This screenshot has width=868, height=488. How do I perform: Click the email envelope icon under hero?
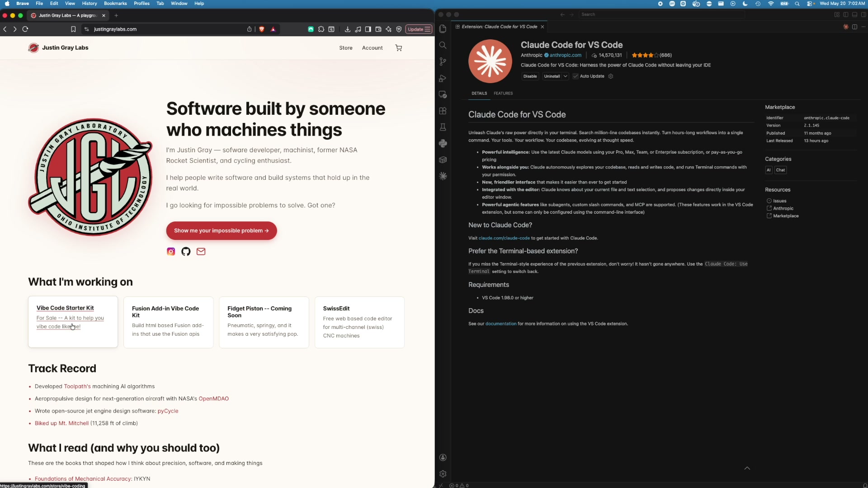coord(201,252)
